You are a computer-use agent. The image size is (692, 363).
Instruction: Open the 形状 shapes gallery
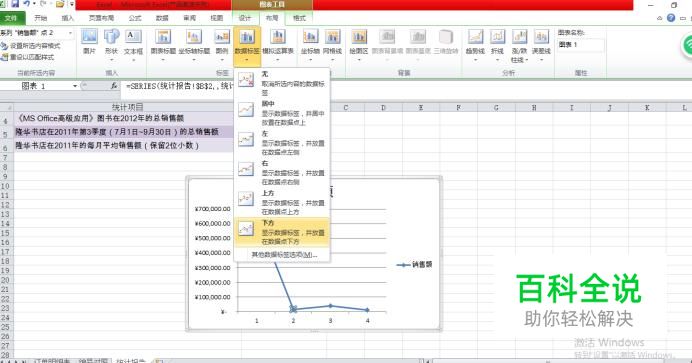point(112,44)
